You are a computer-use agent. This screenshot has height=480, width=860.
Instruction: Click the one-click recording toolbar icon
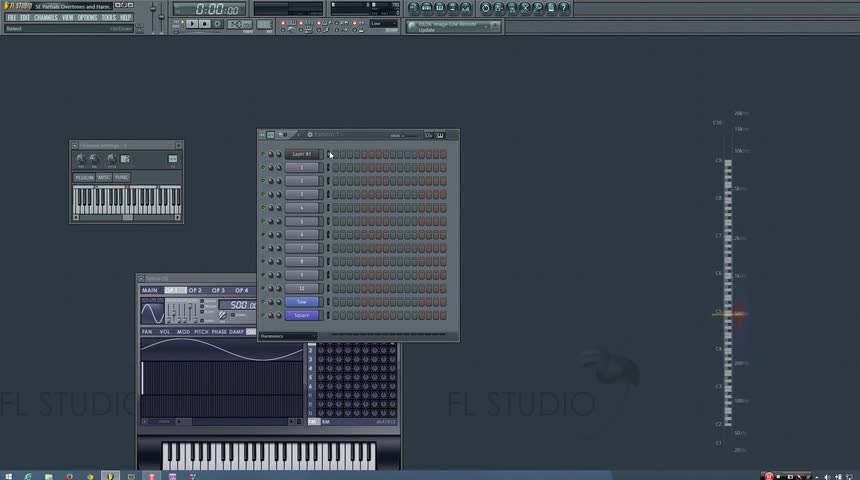pyautogui.click(x=538, y=8)
